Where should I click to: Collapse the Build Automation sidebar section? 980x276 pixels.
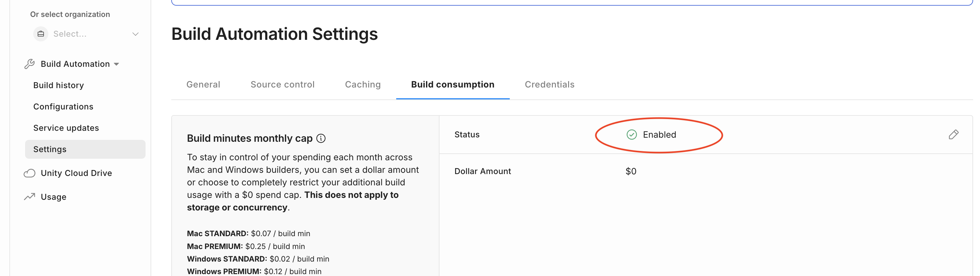116,64
